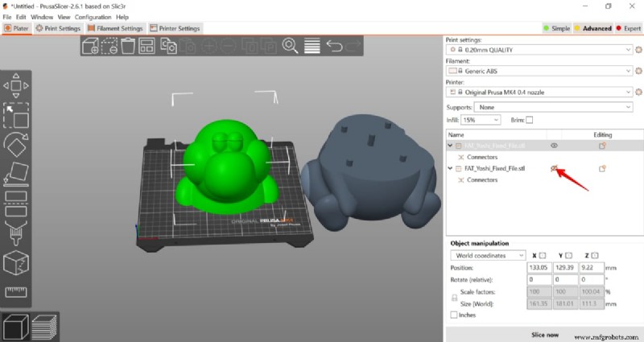
Task: Open the Infill 15% dropdown
Action: tap(481, 120)
